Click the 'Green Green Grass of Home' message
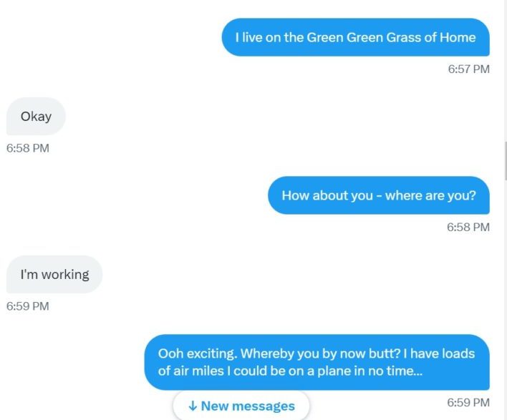 [x=355, y=37]
